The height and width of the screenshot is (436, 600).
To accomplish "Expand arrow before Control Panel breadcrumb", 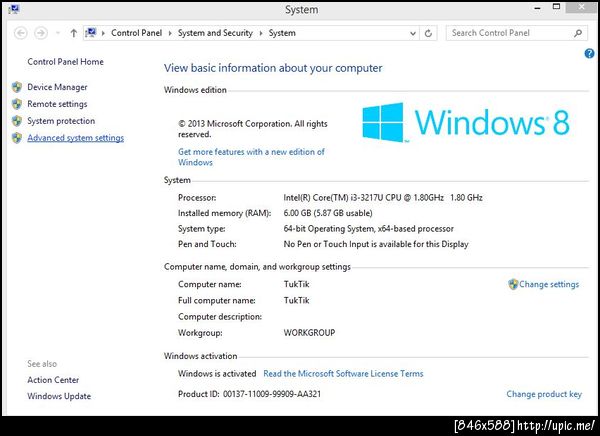I will (103, 33).
